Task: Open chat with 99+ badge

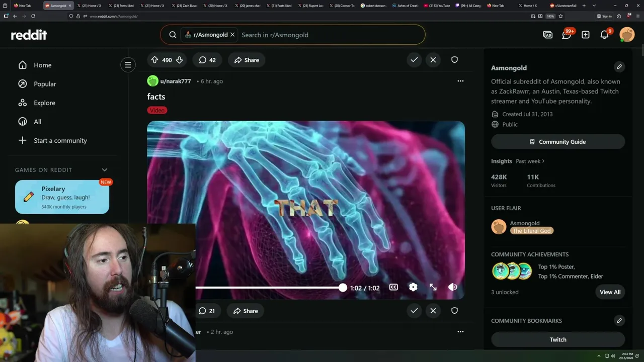Action: pos(567,34)
